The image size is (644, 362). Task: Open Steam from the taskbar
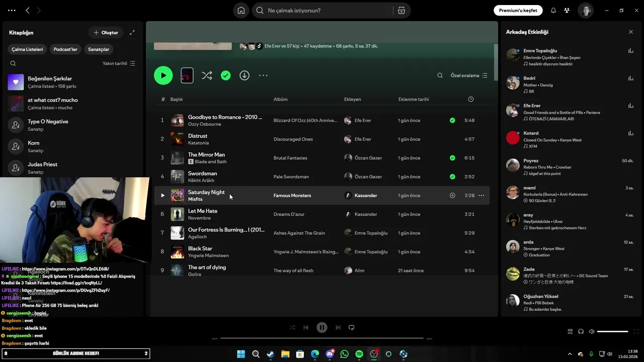point(270,354)
